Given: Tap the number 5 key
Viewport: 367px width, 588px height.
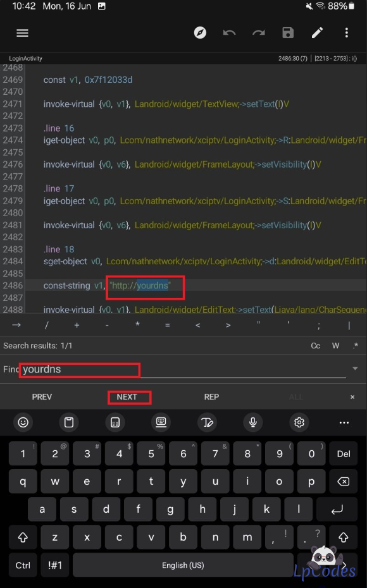Looking at the screenshot, I should [151, 454].
